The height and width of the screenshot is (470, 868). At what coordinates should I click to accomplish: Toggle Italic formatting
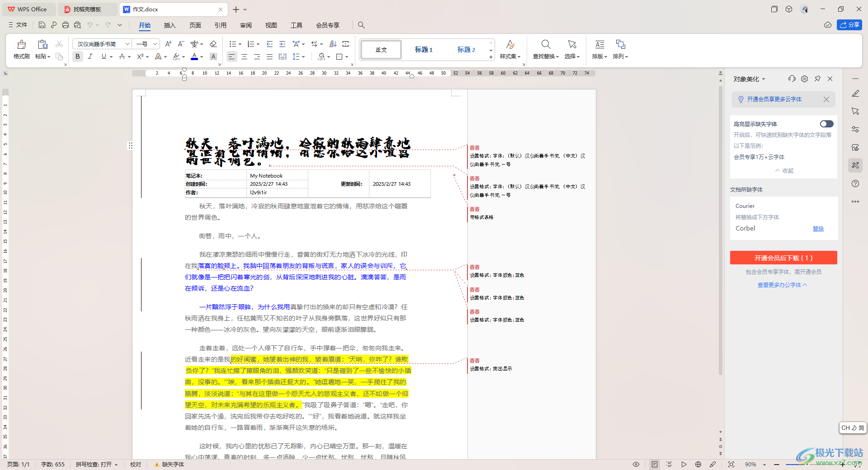coord(90,56)
